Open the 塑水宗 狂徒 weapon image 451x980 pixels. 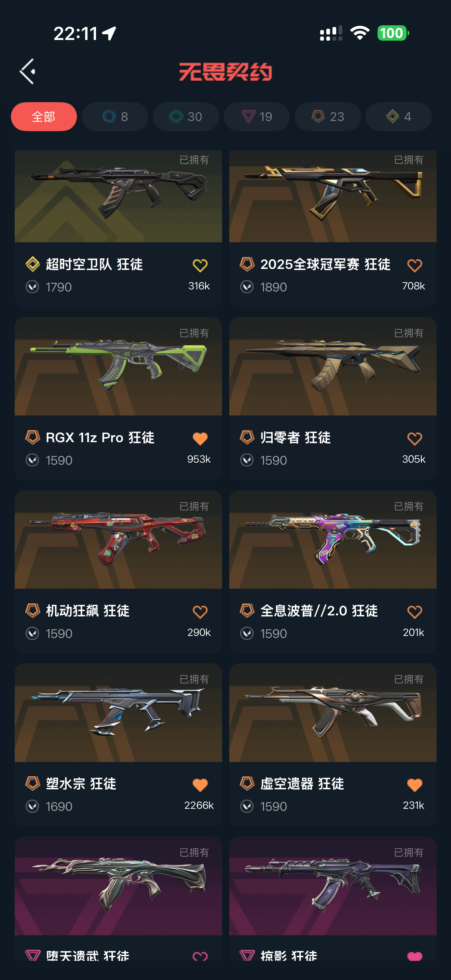(x=118, y=712)
